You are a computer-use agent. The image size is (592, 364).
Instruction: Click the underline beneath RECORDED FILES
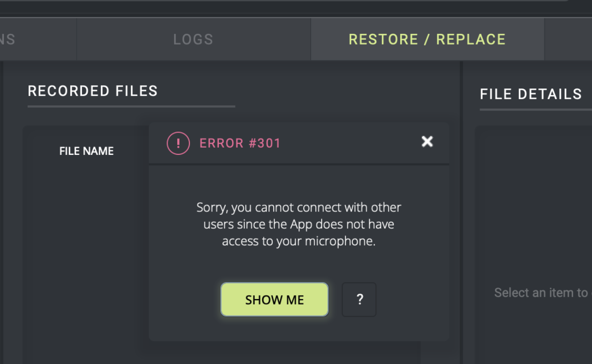[131, 106]
